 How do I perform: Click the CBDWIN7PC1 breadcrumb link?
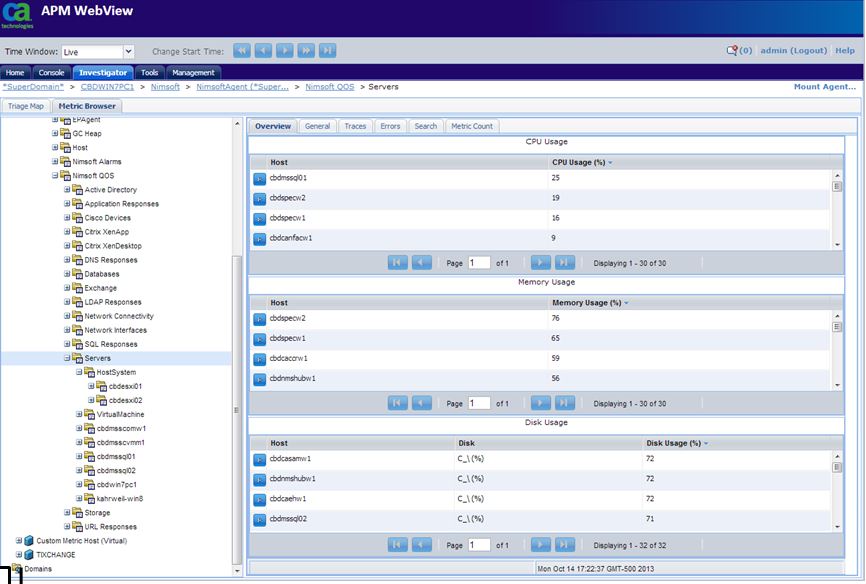point(107,87)
